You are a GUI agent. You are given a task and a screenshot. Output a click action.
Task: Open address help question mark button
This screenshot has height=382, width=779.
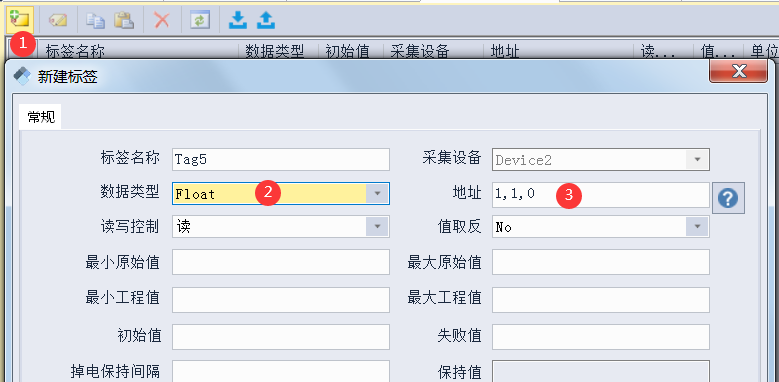click(728, 198)
